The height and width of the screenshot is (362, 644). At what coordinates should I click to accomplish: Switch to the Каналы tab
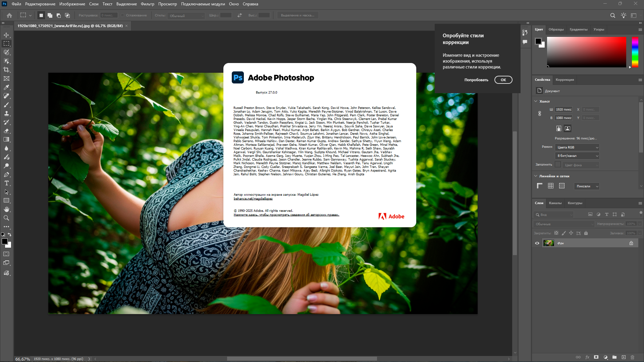[555, 203]
